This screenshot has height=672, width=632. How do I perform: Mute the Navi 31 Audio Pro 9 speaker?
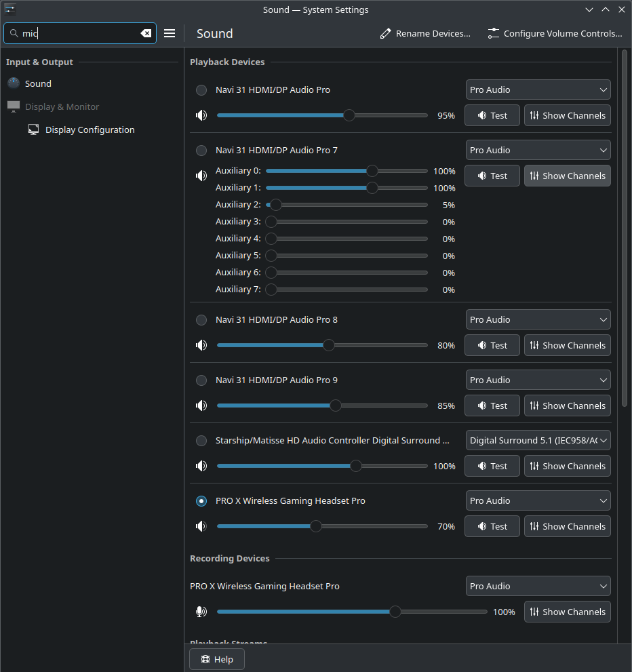pos(201,406)
